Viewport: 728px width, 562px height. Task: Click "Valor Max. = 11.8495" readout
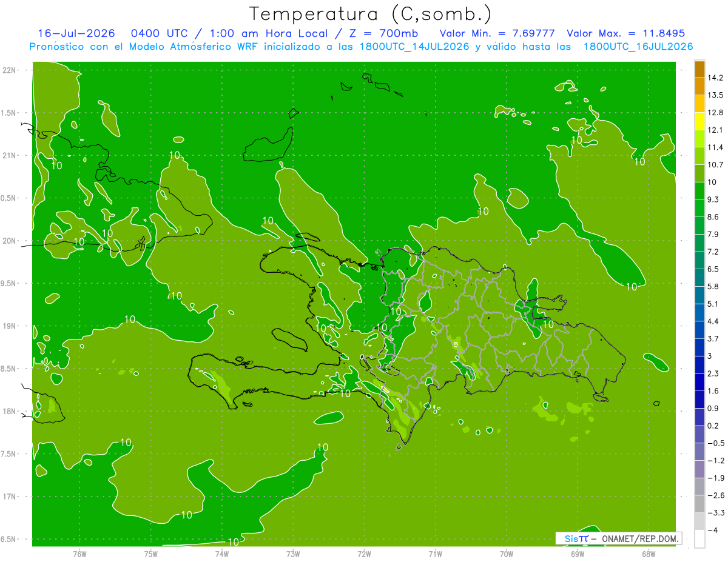click(626, 33)
